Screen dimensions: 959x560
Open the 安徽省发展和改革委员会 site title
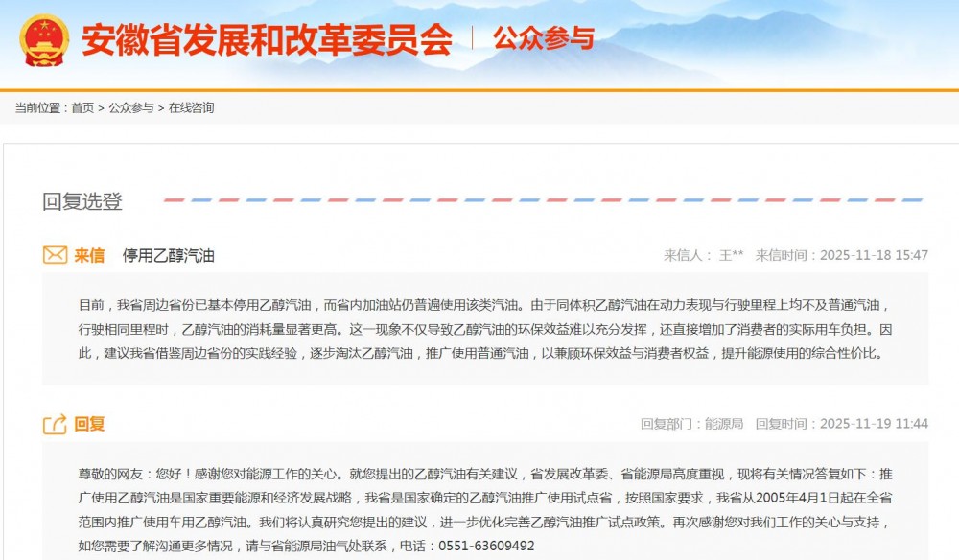266,39
